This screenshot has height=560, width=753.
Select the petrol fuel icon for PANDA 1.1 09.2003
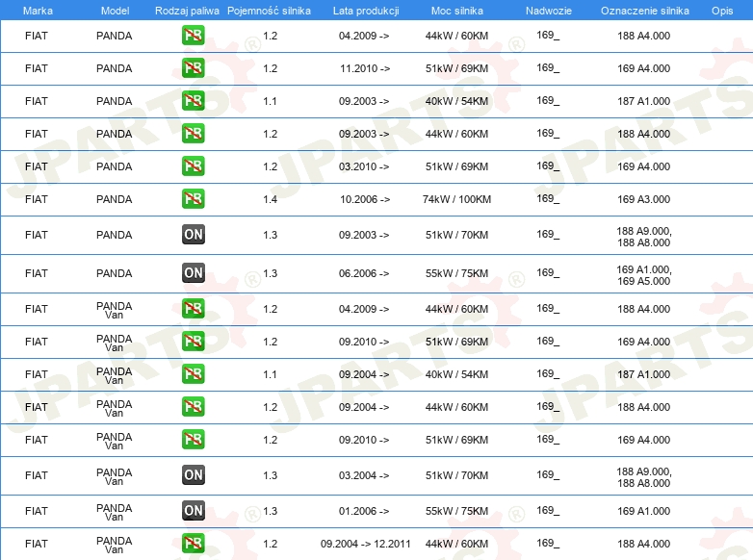click(193, 101)
